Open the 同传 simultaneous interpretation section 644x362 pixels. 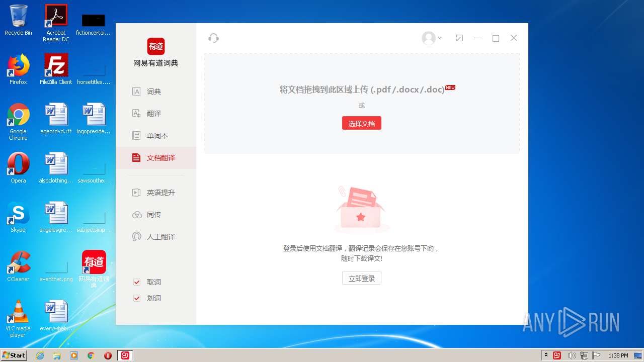click(156, 215)
